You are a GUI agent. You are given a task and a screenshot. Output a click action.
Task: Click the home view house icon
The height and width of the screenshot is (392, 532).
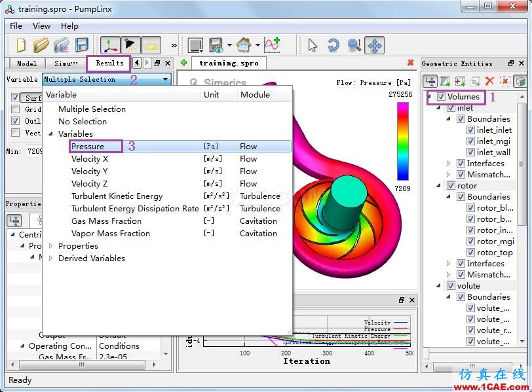pos(244,45)
